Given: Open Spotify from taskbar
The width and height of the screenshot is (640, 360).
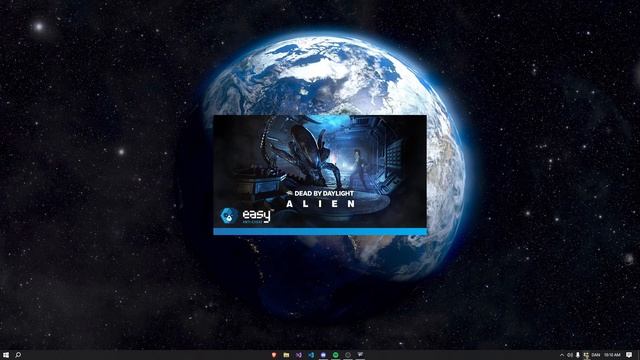Looking at the screenshot, I should [x=336, y=355].
